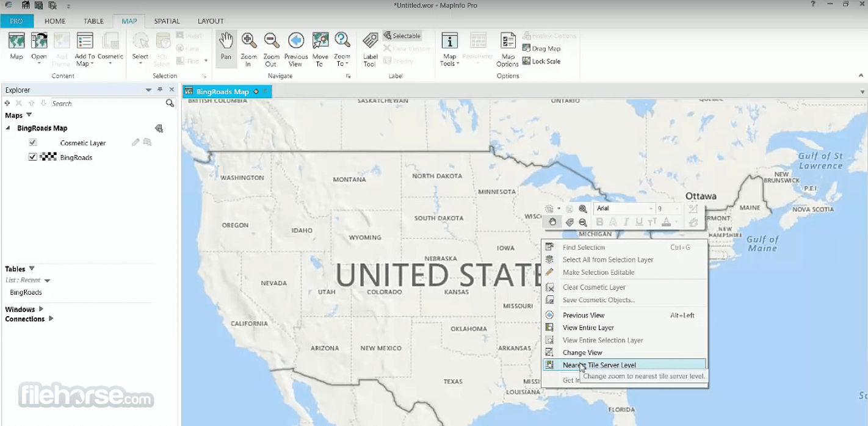Choose Change View from context menu
The width and height of the screenshot is (868, 426).
click(624, 353)
